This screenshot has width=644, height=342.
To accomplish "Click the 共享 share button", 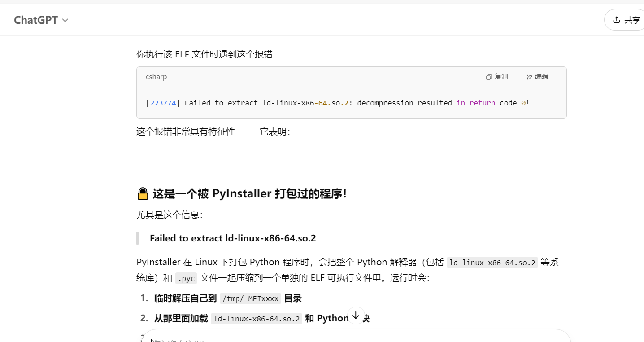I will pos(626,20).
